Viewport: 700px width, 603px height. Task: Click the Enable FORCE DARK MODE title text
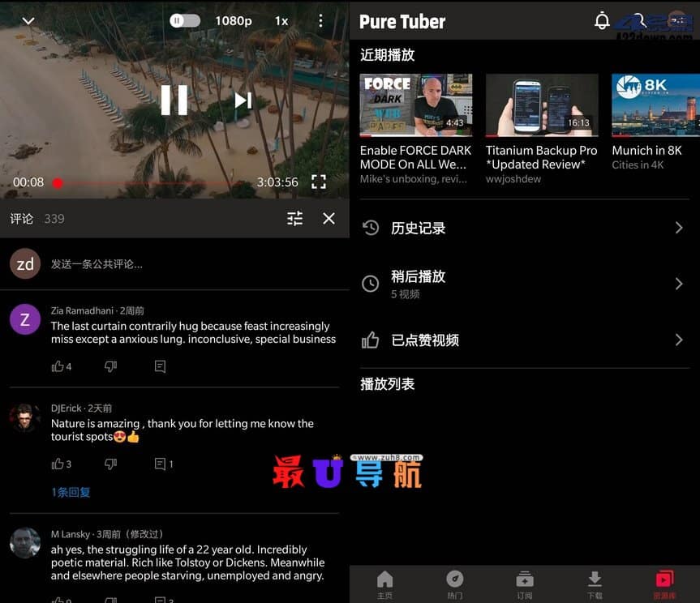415,157
